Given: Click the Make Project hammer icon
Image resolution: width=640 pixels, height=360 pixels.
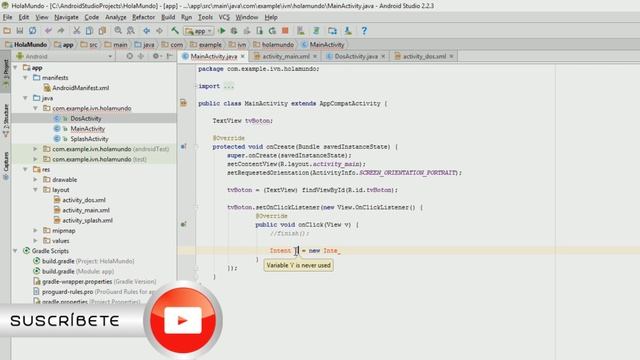Looking at the screenshot, I should coord(175,31).
